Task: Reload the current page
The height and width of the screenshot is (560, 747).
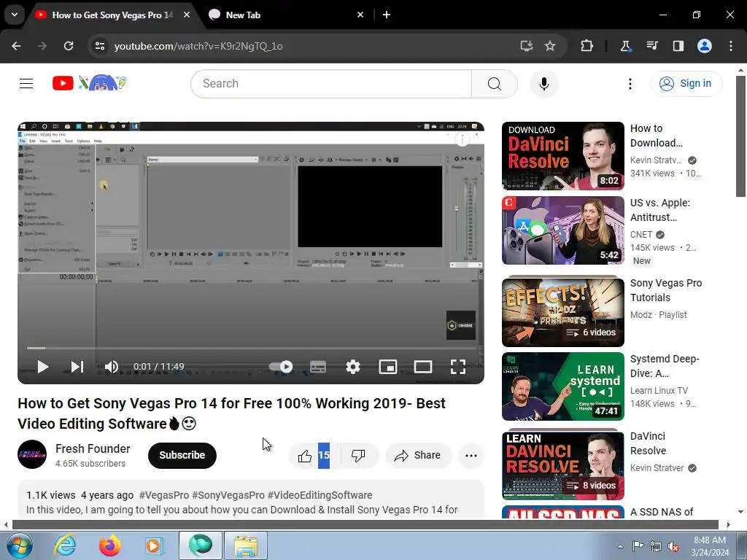Action: [69, 46]
